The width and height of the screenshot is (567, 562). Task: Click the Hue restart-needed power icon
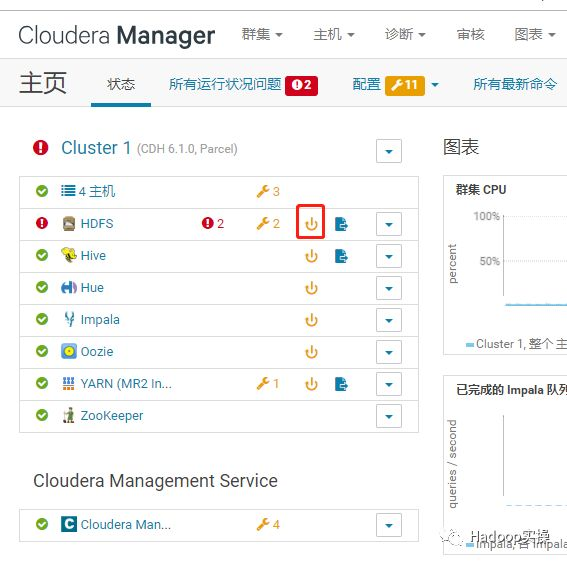click(x=311, y=288)
